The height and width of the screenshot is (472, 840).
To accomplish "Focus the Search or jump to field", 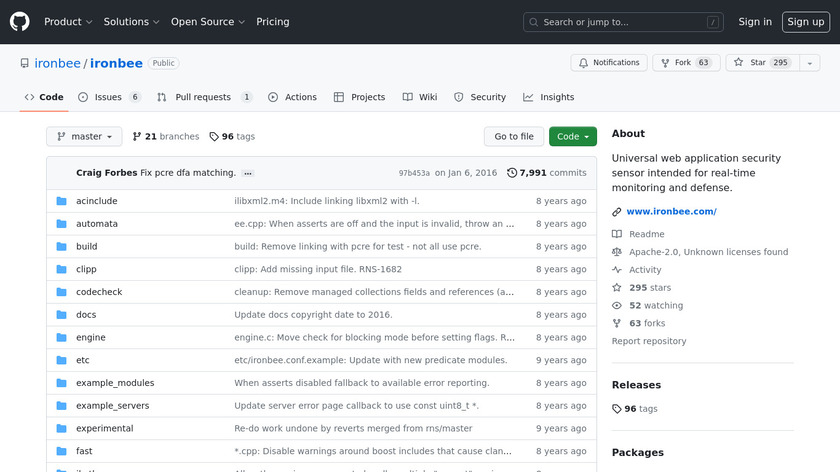I will (623, 22).
